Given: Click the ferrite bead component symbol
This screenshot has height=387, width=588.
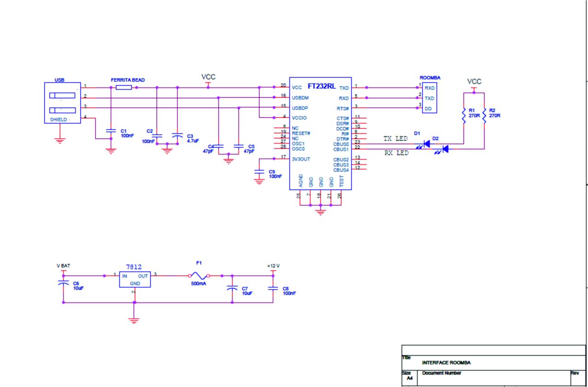Looking at the screenshot, I should coord(123,87).
